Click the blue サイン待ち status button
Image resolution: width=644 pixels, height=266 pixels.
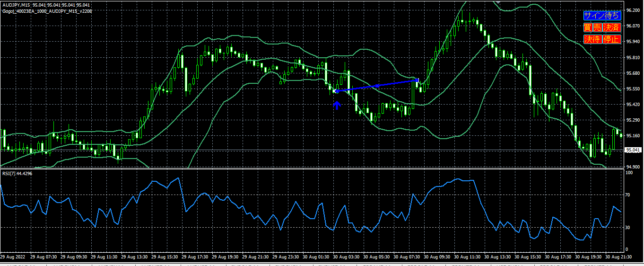coord(601,16)
